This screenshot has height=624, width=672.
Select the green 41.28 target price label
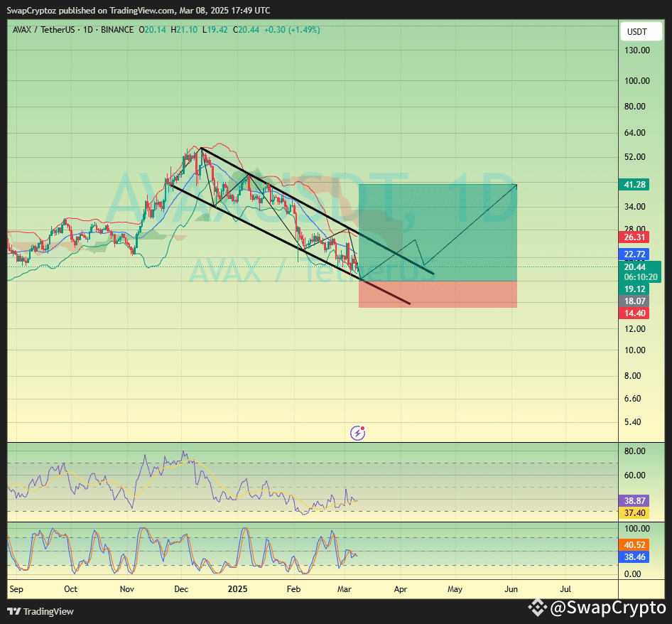coord(634,184)
